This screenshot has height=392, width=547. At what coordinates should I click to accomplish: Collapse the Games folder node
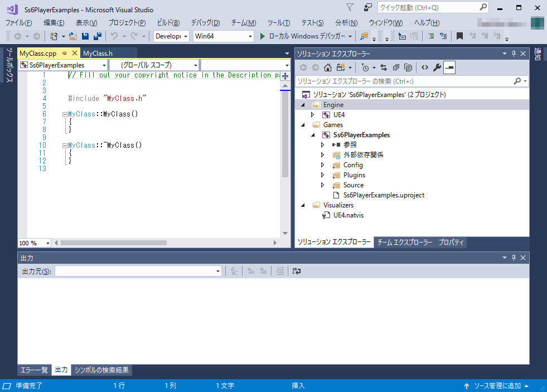[303, 125]
